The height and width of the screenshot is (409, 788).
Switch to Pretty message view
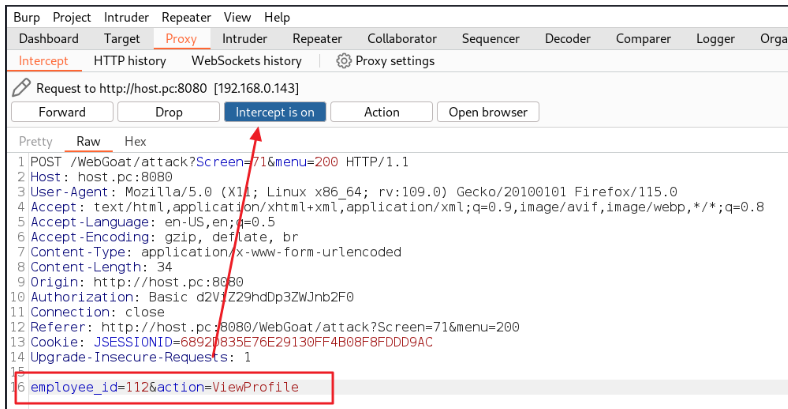pyautogui.click(x=36, y=141)
